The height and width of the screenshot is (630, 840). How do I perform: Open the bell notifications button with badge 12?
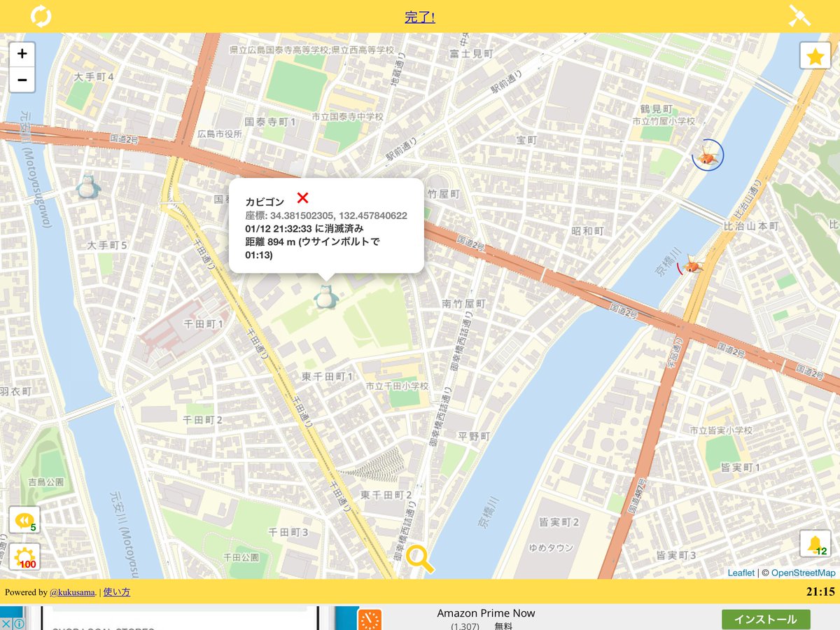(x=815, y=544)
